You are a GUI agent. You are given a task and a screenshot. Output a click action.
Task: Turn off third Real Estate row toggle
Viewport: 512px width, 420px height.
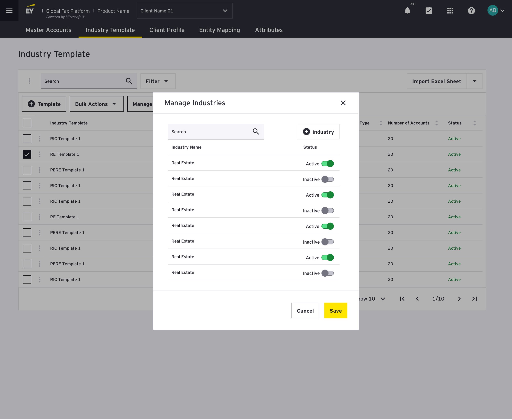coord(327,195)
